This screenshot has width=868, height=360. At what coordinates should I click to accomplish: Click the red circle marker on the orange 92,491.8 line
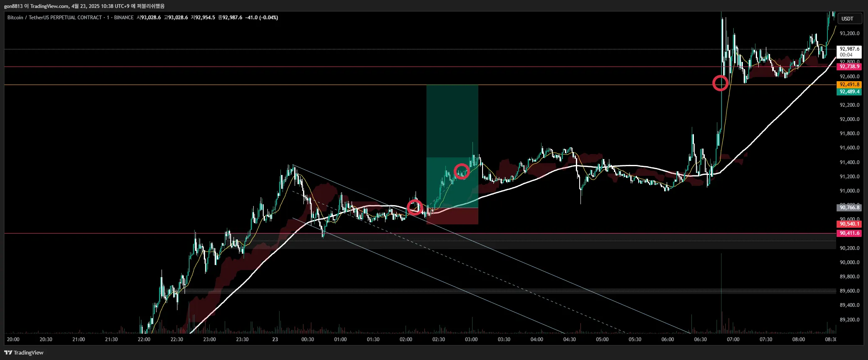point(720,83)
